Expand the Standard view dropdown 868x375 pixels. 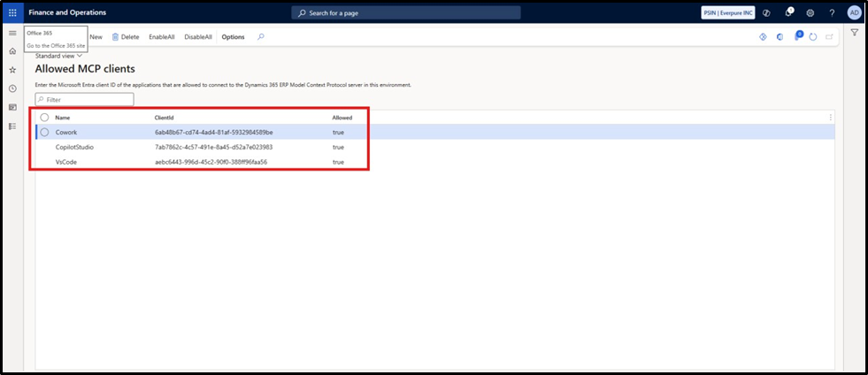(x=58, y=56)
